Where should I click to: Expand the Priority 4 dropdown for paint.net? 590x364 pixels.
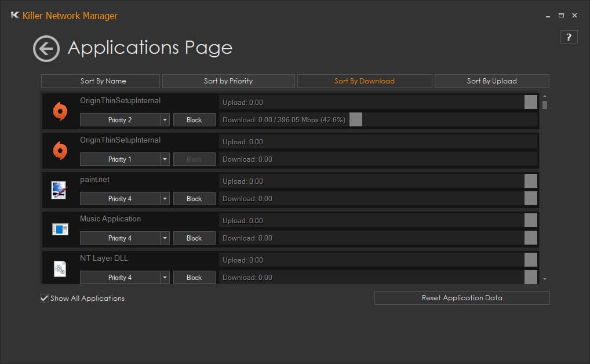pyautogui.click(x=165, y=199)
